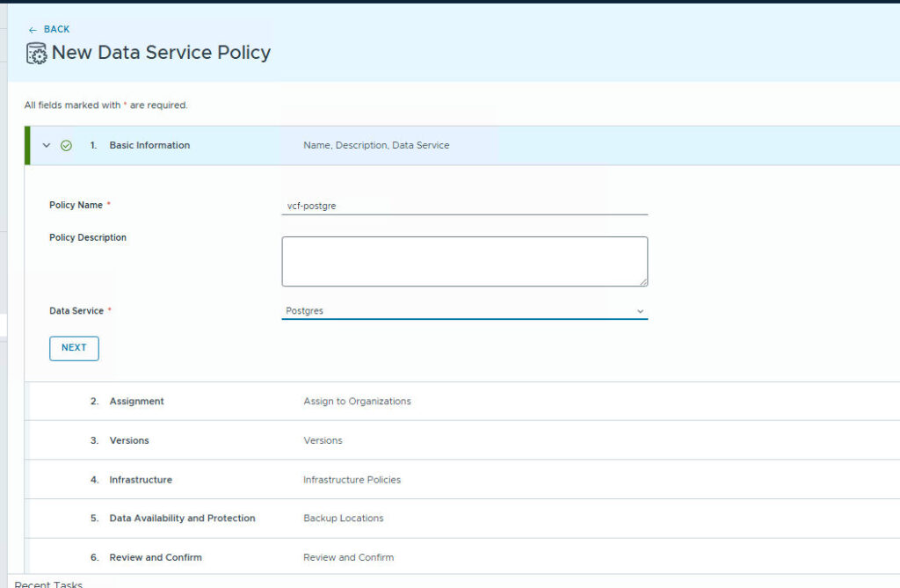
Task: Open step 2 Assignment
Action: coord(136,402)
